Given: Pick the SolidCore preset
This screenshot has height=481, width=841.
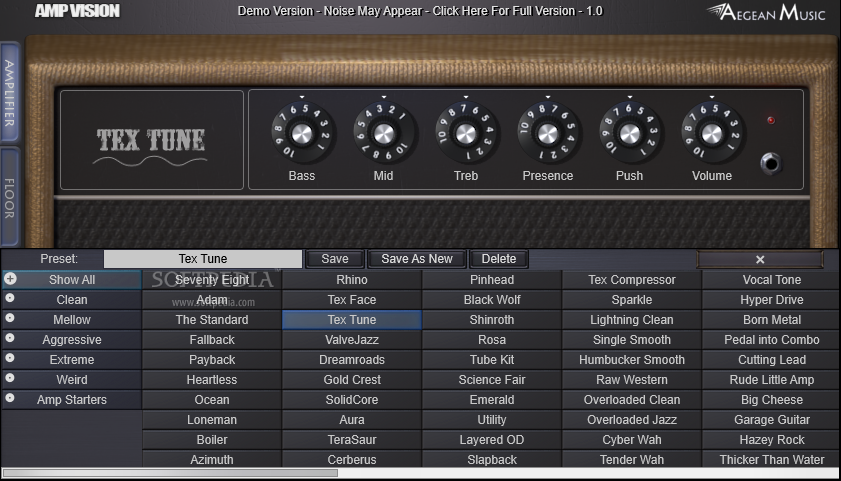Looking at the screenshot, I should click(352, 400).
